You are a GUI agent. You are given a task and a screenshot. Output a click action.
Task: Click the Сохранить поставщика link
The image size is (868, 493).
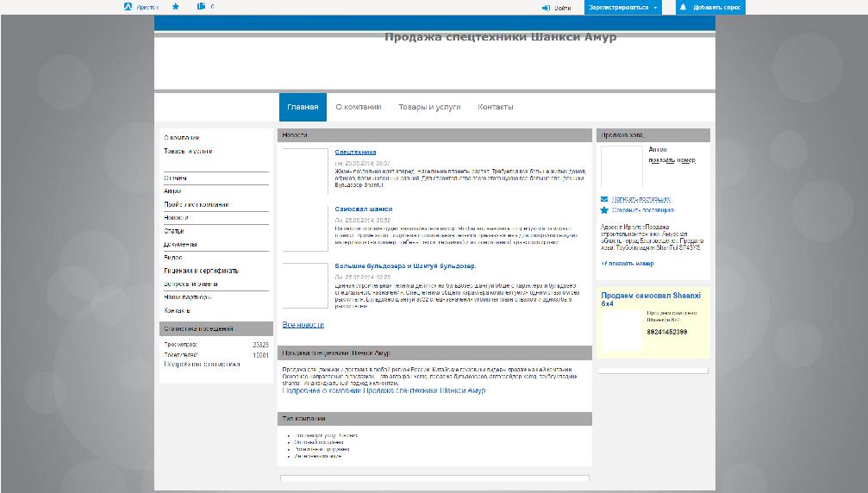pyautogui.click(x=643, y=210)
